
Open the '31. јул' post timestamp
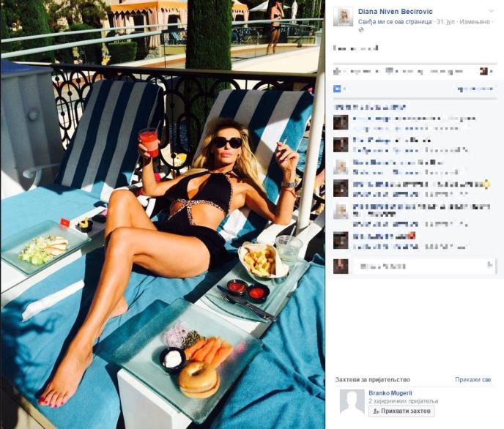(x=444, y=22)
